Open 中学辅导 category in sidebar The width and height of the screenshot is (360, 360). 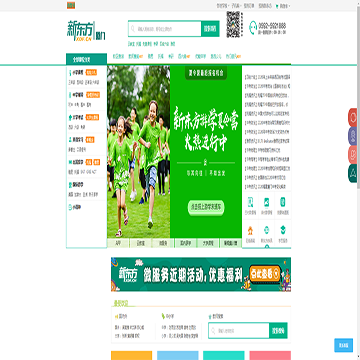point(77,95)
